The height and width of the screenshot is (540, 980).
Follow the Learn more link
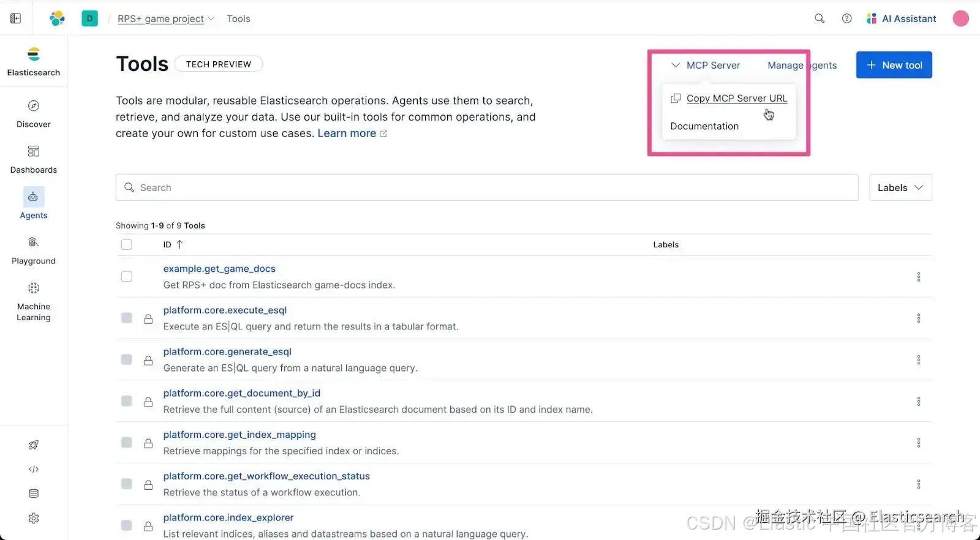coord(352,133)
